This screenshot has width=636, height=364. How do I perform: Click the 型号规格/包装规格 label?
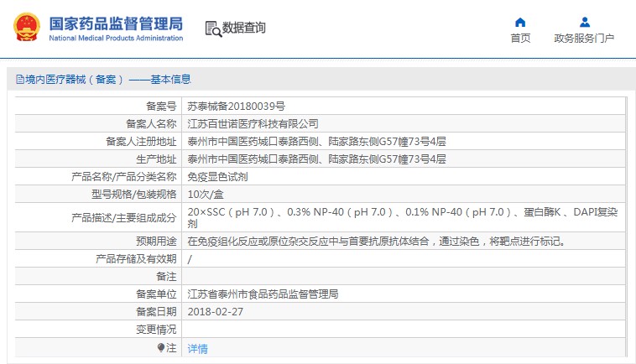pos(134,195)
